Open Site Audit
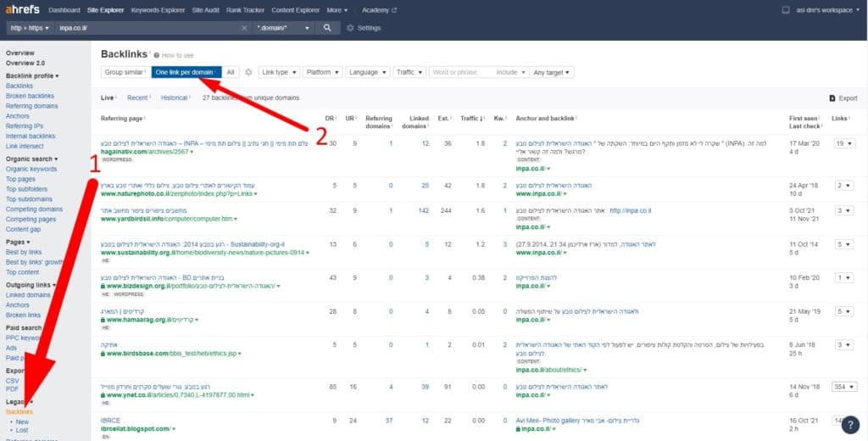 [x=206, y=10]
